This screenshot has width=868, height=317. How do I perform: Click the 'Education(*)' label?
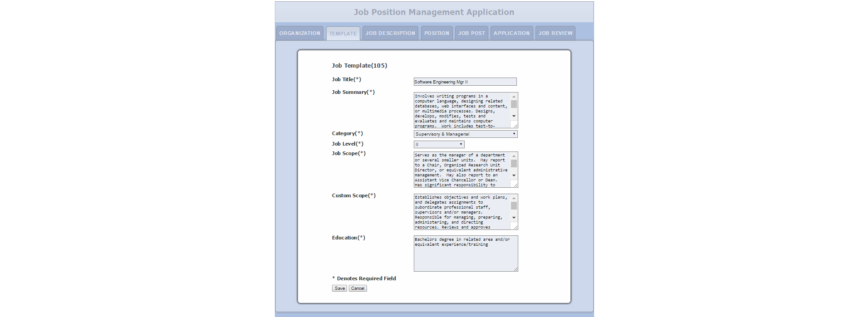348,238
